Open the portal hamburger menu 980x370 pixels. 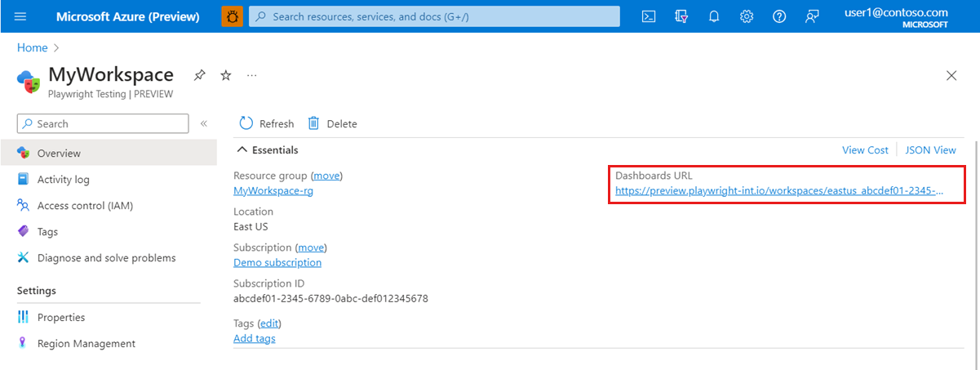point(20,16)
